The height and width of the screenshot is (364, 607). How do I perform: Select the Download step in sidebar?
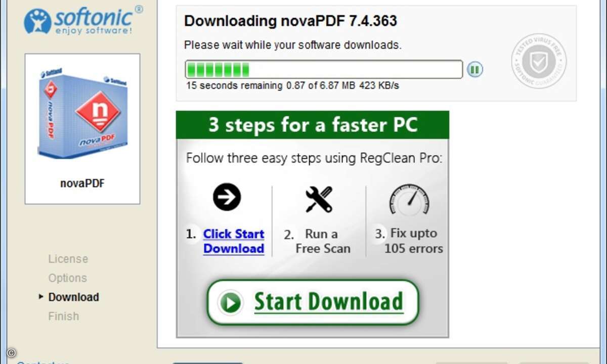[73, 297]
